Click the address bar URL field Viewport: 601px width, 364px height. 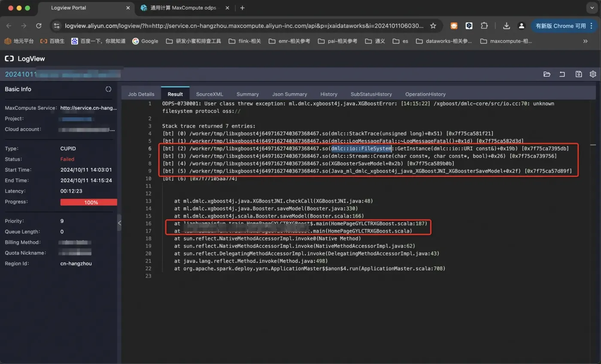244,26
